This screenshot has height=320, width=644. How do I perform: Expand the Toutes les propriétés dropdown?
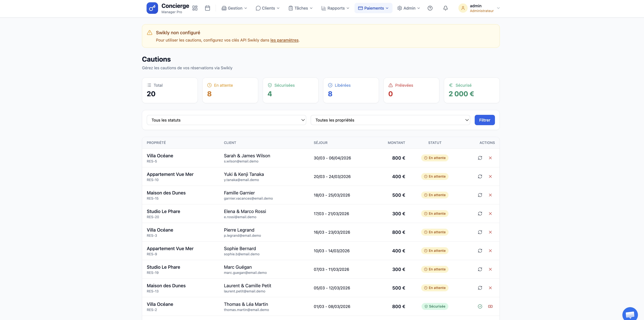point(390,120)
